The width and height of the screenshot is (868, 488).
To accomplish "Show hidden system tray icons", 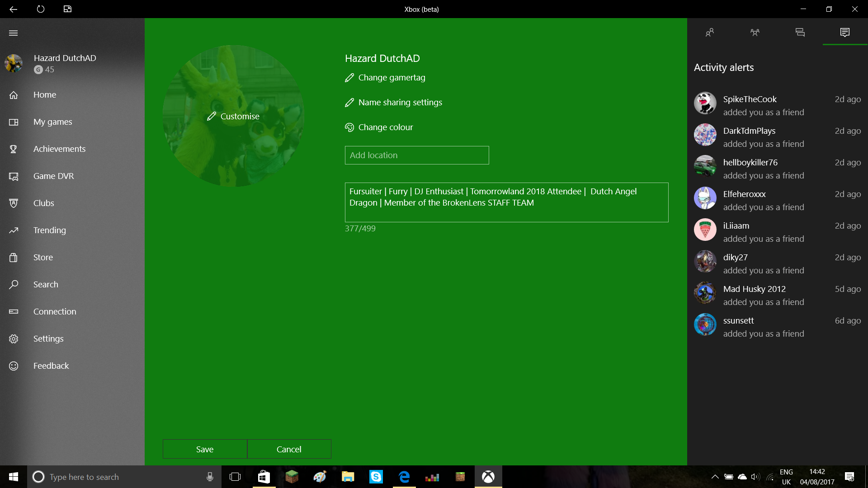I will pos(715,477).
